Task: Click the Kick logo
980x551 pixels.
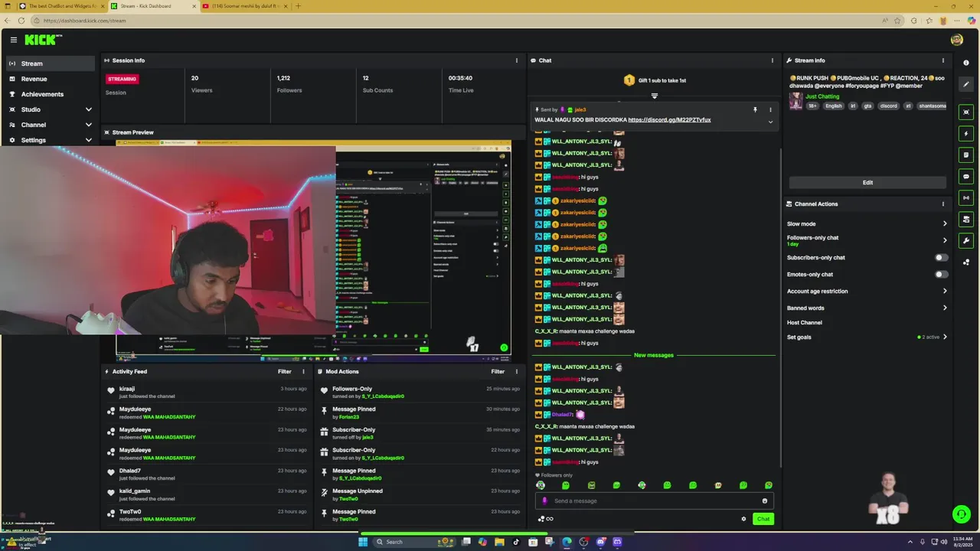Action: (x=43, y=40)
